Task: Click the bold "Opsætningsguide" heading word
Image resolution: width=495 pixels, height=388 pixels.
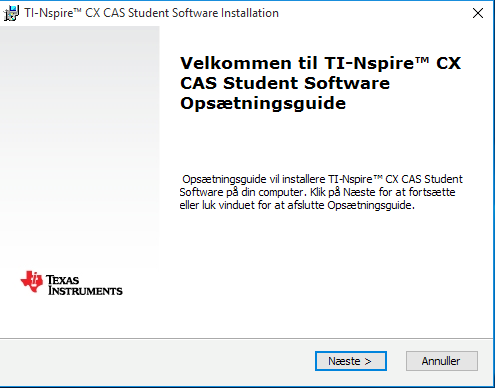Action: pos(263,103)
